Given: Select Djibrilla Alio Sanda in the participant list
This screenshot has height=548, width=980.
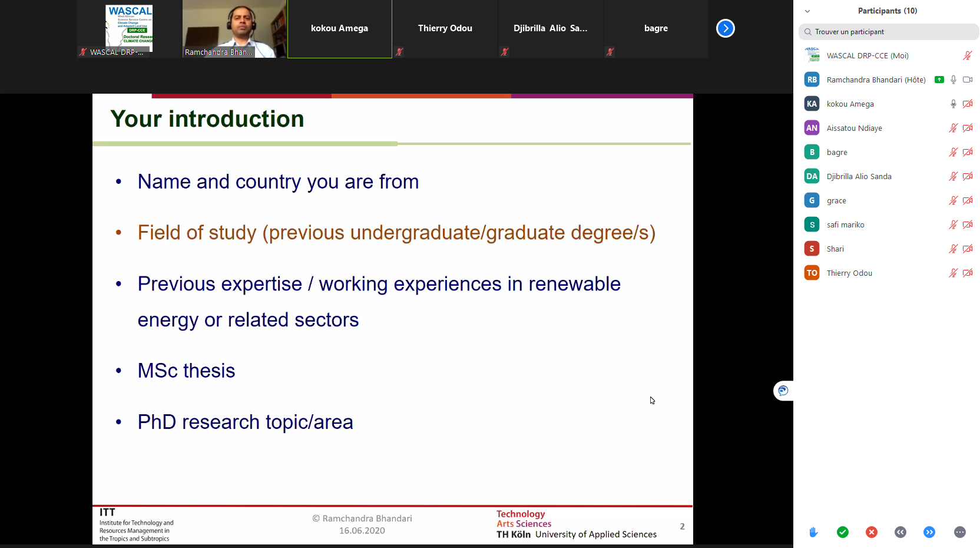Looking at the screenshot, I should tap(859, 176).
